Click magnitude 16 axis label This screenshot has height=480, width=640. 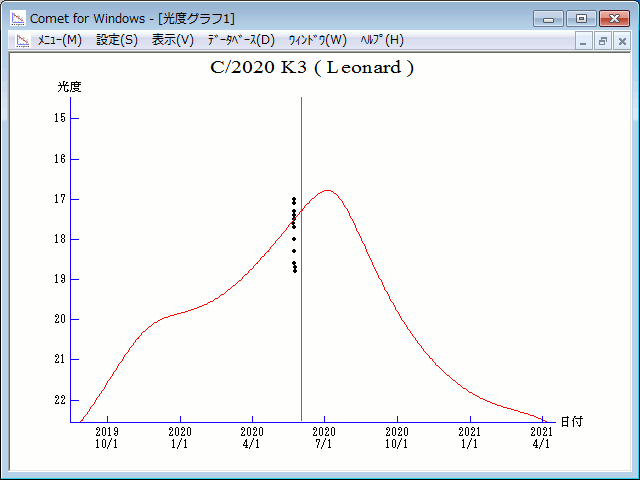[x=60, y=159]
